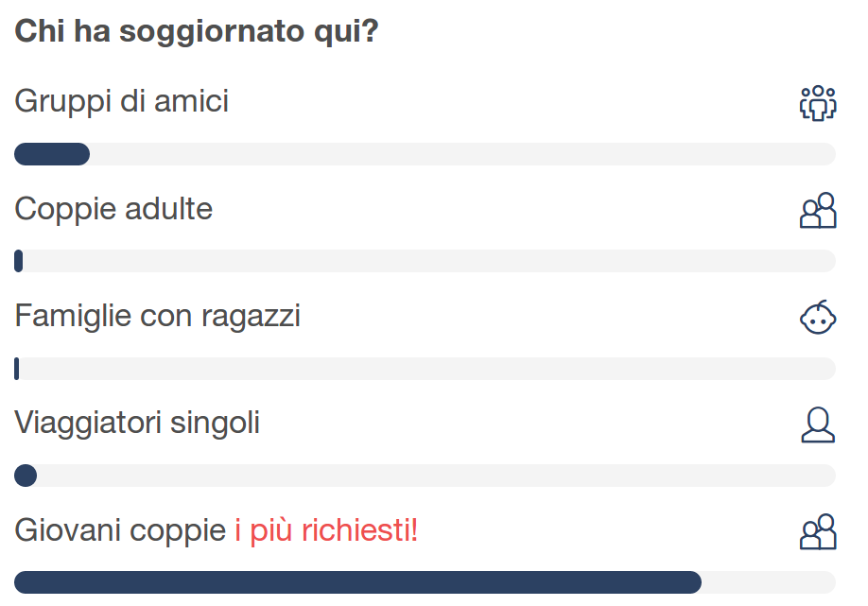The width and height of the screenshot is (868, 606).
Task: Click the Gruppi di amici progress bar
Action: coord(425,154)
